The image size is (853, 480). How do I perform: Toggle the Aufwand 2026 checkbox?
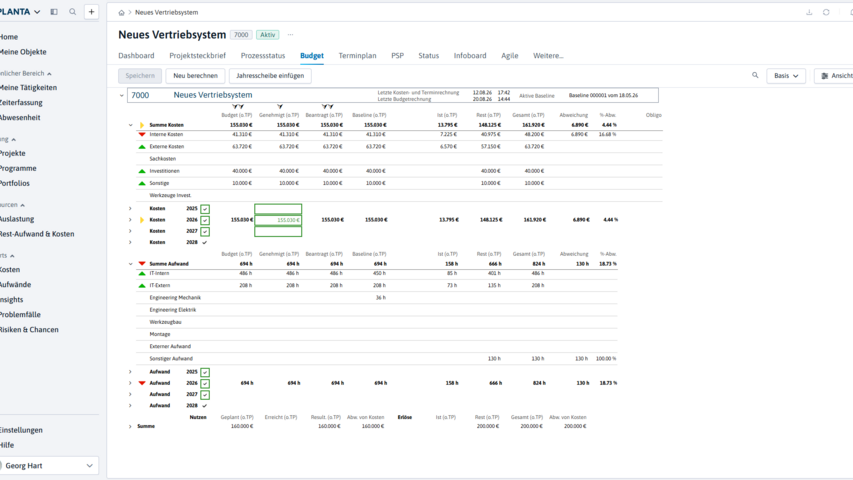[205, 384]
